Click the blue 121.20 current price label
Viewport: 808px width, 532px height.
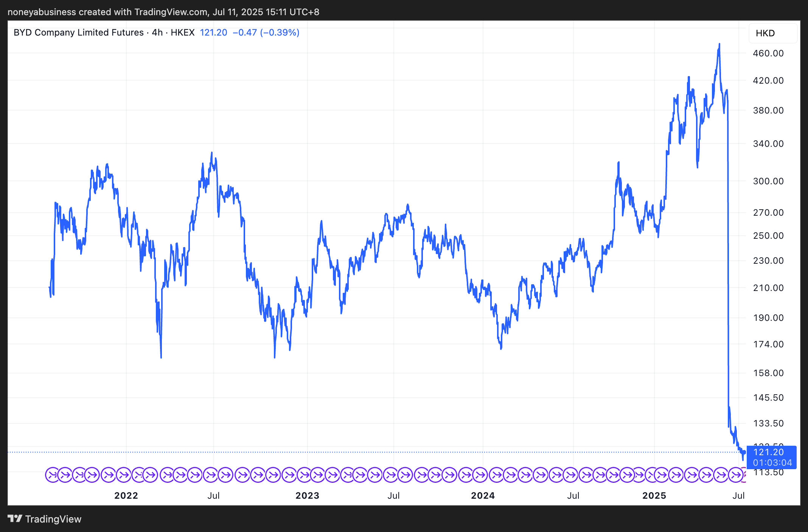[x=769, y=452]
